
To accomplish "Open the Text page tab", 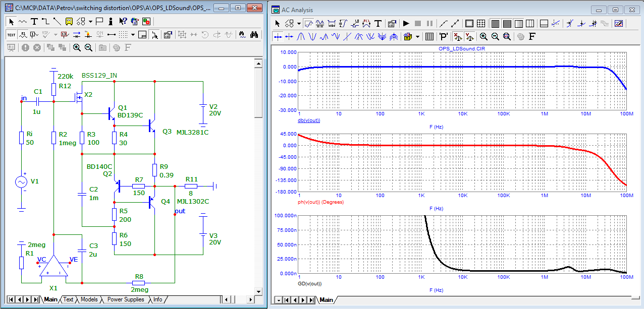I will click(x=68, y=299).
